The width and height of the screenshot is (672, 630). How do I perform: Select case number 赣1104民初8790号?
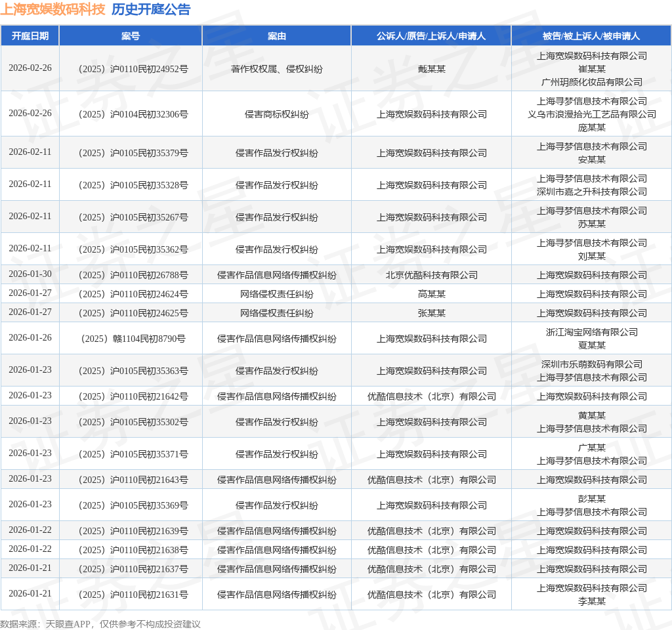149,339
